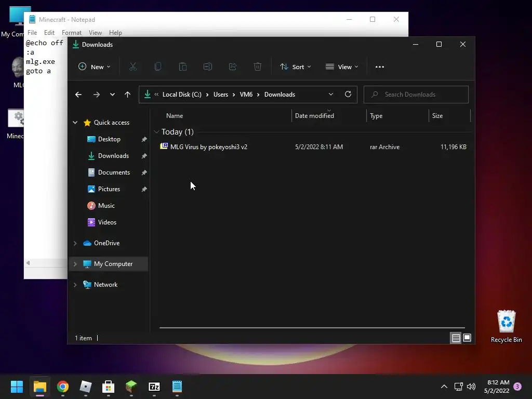The width and height of the screenshot is (532, 399).
Task: Click the volume speaker tray icon
Action: click(x=471, y=387)
